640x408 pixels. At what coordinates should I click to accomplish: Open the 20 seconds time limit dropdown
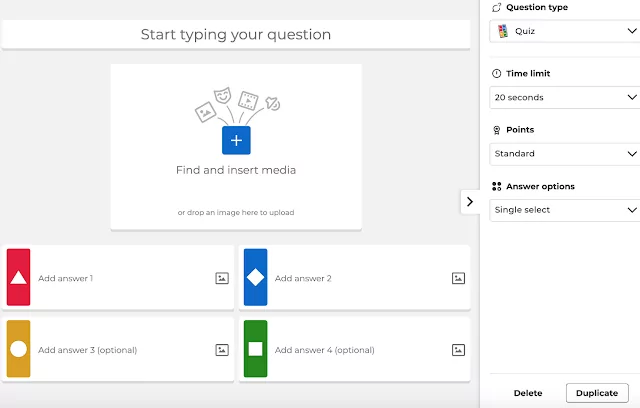click(x=565, y=97)
